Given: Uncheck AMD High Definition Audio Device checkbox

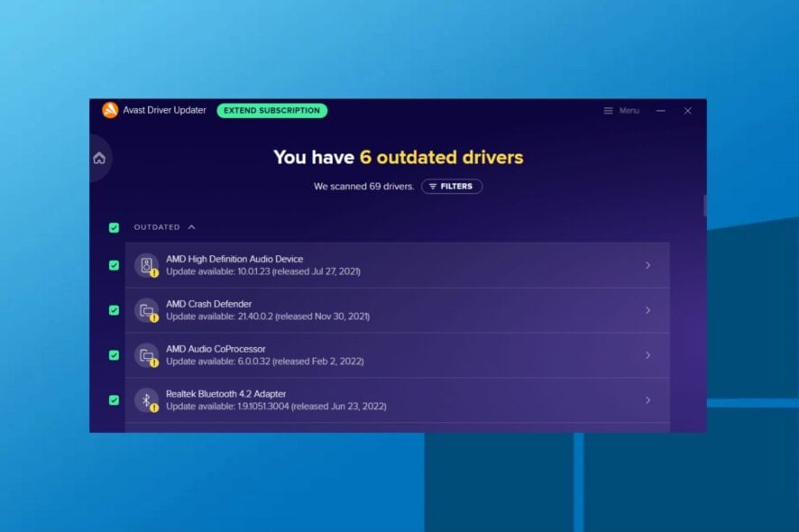Looking at the screenshot, I should [115, 265].
